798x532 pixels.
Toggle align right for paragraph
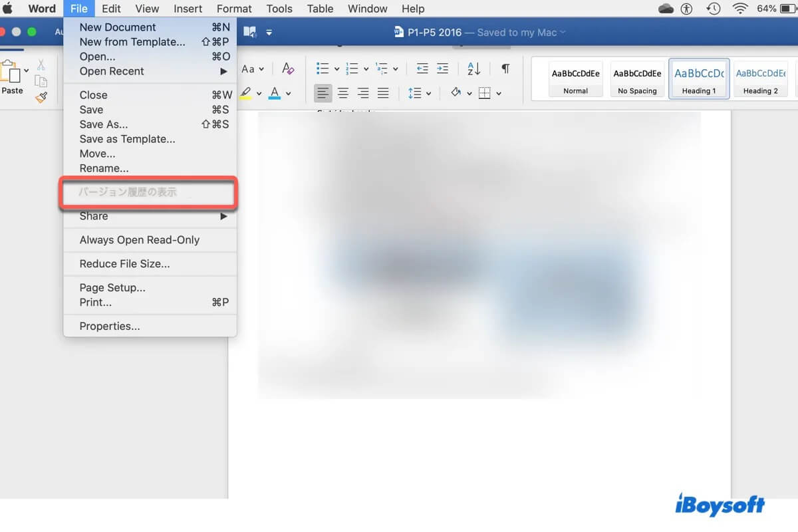363,93
